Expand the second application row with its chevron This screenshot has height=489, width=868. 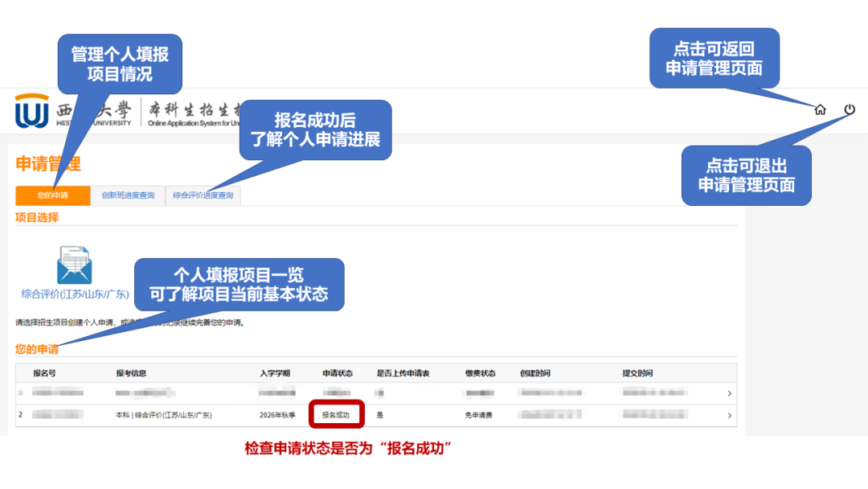point(730,415)
